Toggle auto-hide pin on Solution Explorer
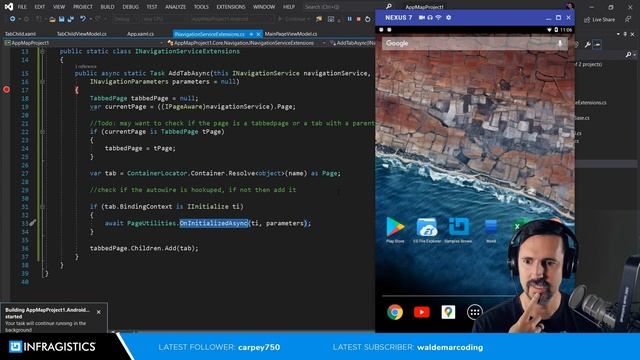 (x=625, y=34)
